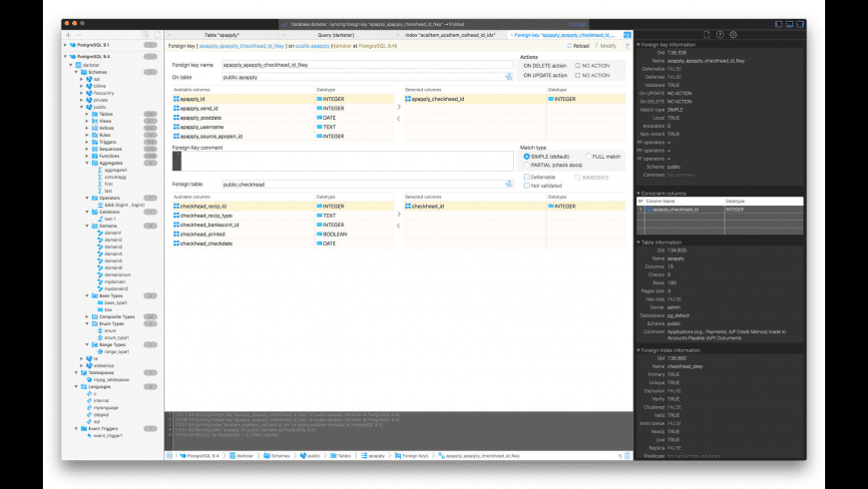Screen dimensions: 868x489
Task: Click the Modify button
Action: (x=605, y=46)
